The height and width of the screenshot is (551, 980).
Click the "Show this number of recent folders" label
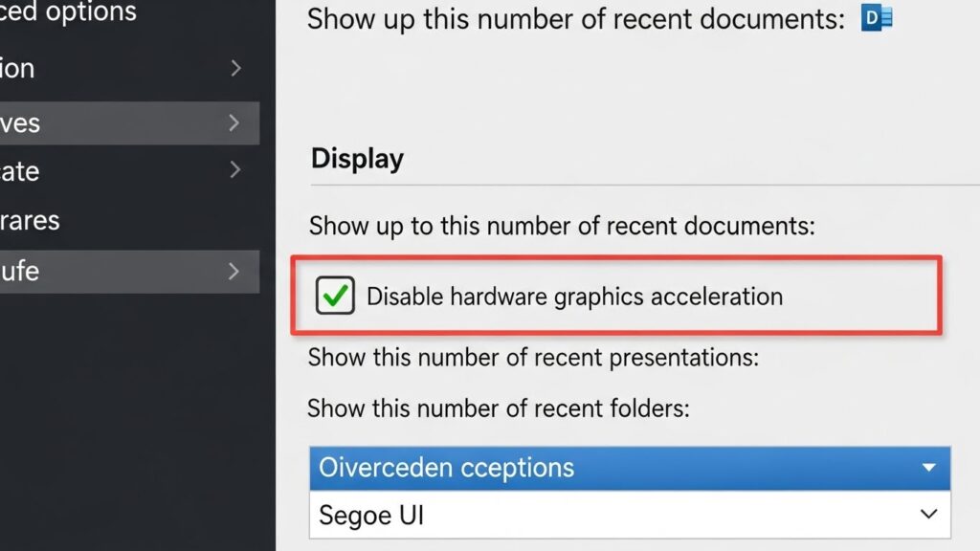[x=498, y=408]
